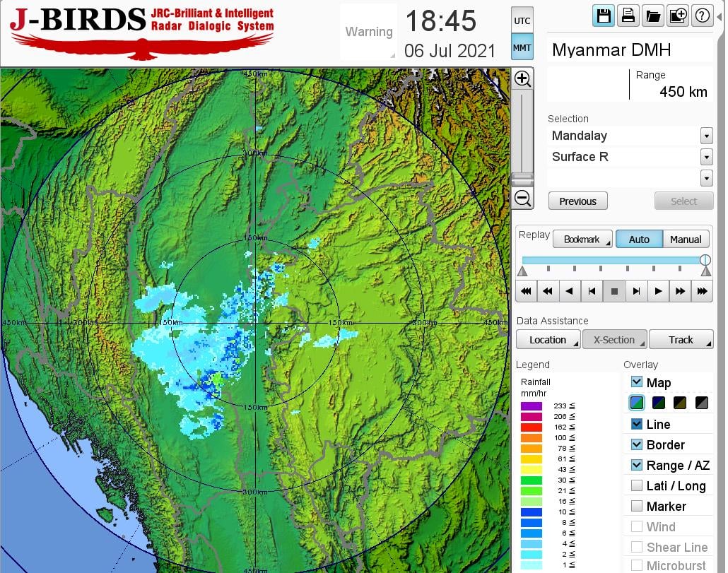Switch replay mode to Manual

tap(685, 240)
